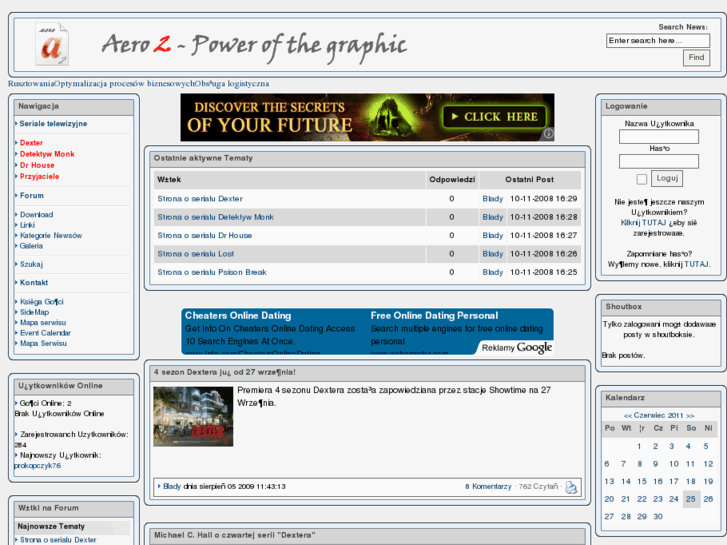Tick the remember me checkbox in Logowanie
Image resolution: width=727 pixels, height=545 pixels.
click(x=642, y=179)
